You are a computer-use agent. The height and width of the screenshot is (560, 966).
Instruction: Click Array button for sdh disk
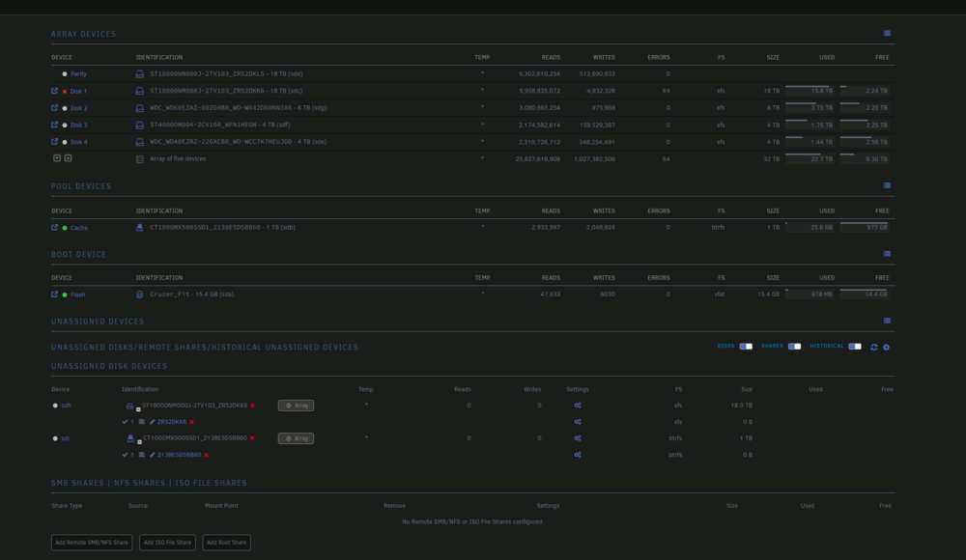296,406
